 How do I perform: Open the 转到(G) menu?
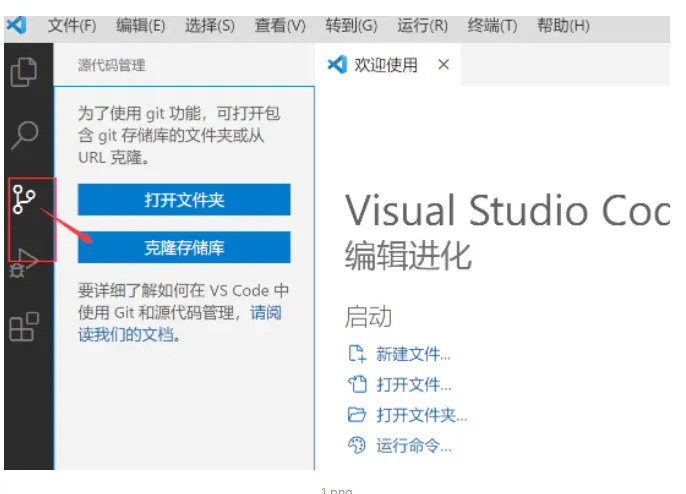point(351,25)
